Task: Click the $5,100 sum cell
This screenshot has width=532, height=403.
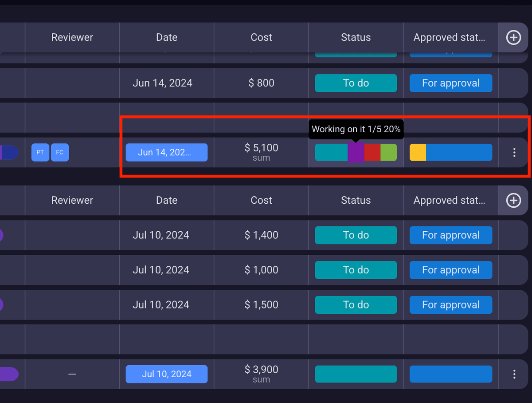Action: pyautogui.click(x=261, y=152)
